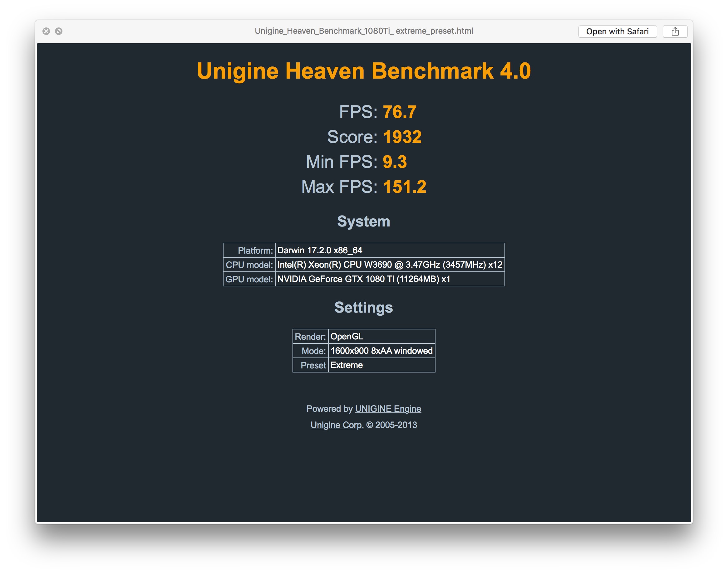Click the System section heading
728x574 pixels.
coord(363,221)
